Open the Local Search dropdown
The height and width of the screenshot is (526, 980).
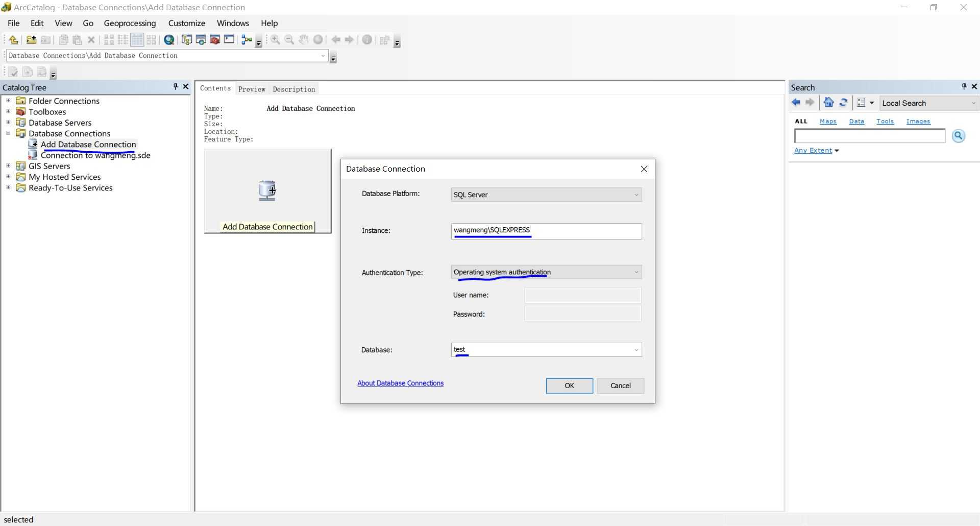[x=929, y=103]
